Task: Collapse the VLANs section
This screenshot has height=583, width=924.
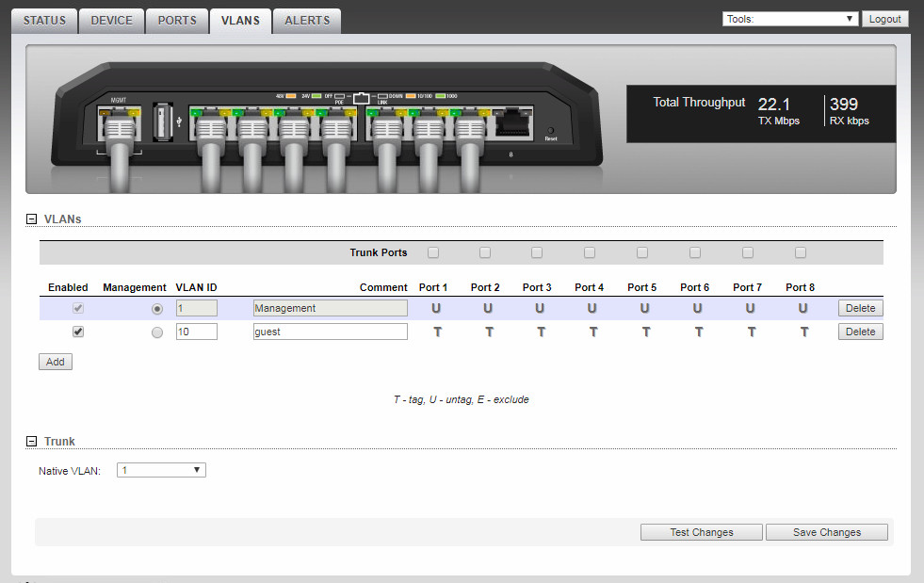Action: click(x=32, y=219)
